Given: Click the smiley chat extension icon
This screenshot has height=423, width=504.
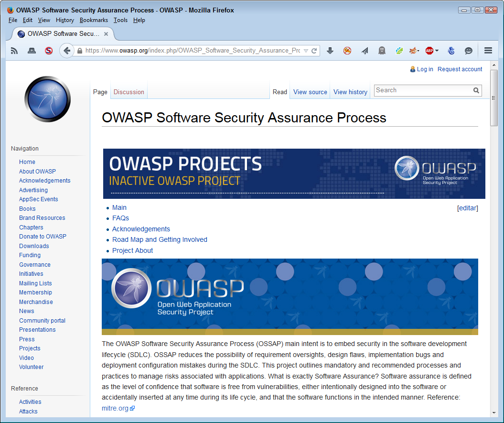Looking at the screenshot, I should [469, 50].
